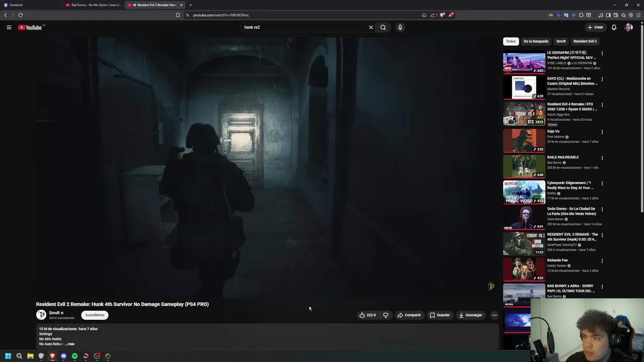
Task: Open options for Deja Vu video
Action: (602, 132)
